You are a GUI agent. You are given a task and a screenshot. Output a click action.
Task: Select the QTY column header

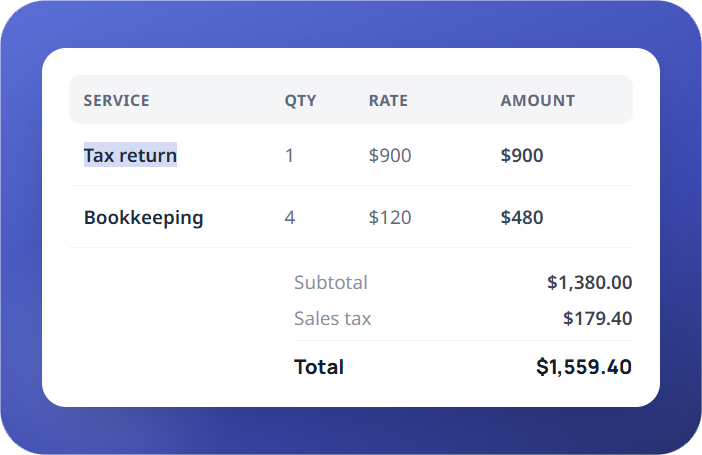(300, 100)
